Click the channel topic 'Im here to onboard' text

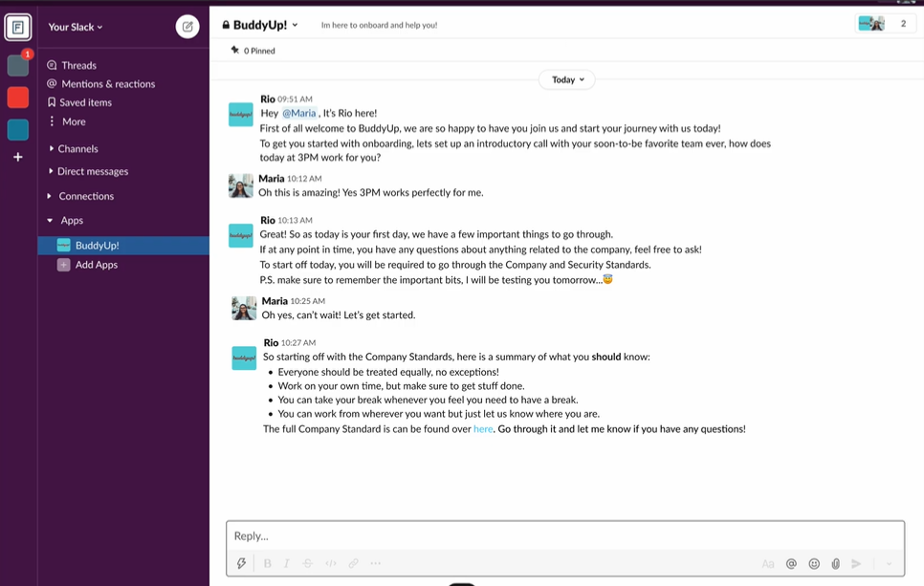[x=379, y=25]
